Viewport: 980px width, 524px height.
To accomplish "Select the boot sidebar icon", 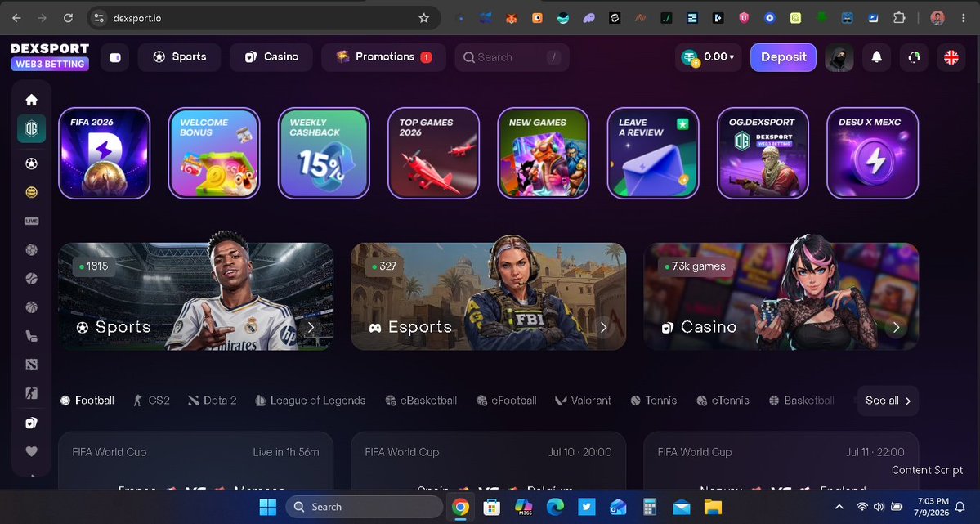I will pyautogui.click(x=31, y=337).
